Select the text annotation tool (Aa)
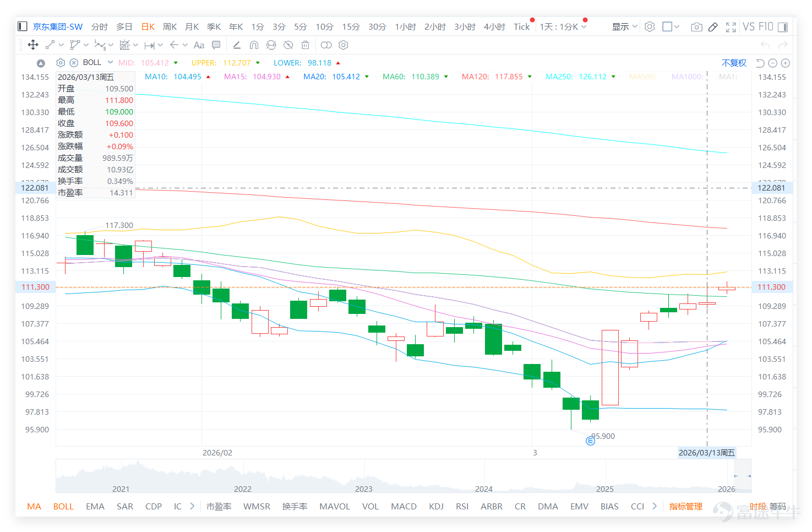The width and height of the screenshot is (812, 532). click(x=199, y=45)
